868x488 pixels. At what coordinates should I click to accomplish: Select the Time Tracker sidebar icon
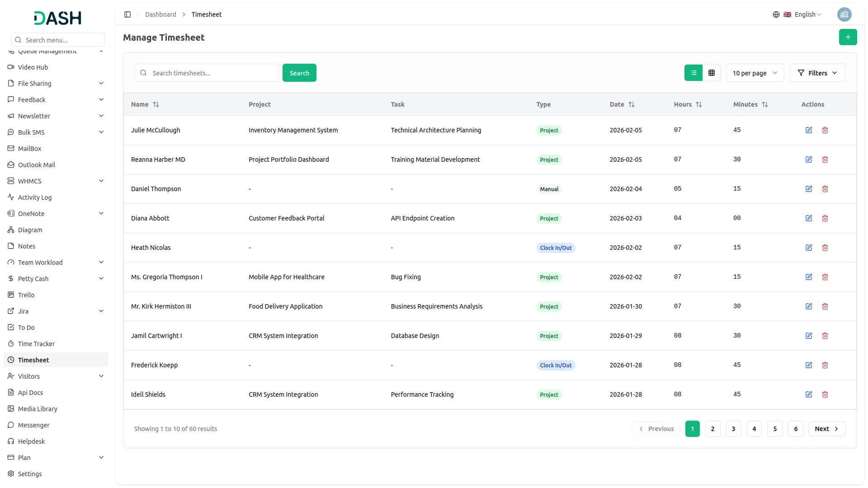tap(11, 343)
